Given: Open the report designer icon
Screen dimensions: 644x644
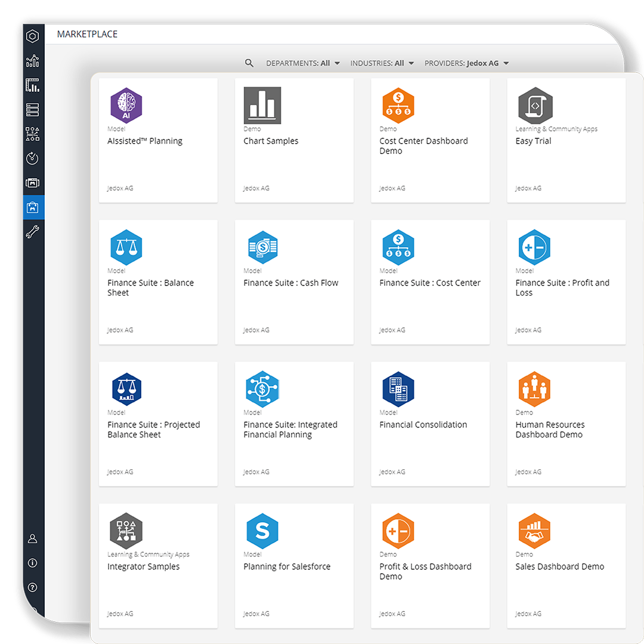Looking at the screenshot, I should point(32,85).
